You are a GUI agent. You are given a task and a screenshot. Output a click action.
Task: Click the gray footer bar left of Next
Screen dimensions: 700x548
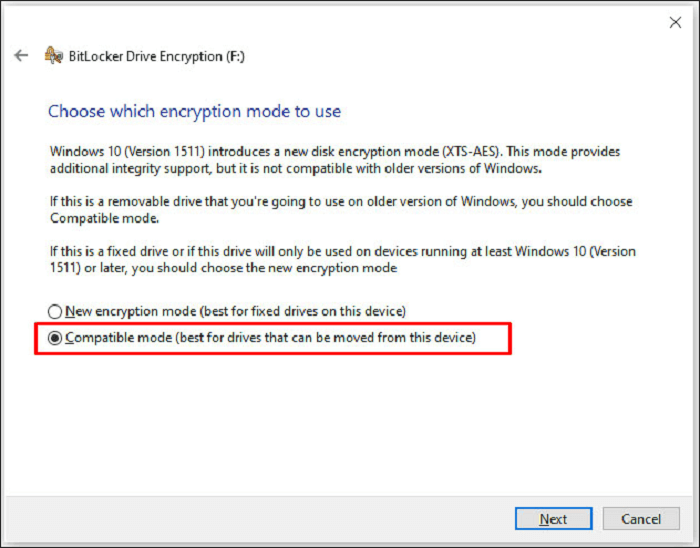pos(259,519)
